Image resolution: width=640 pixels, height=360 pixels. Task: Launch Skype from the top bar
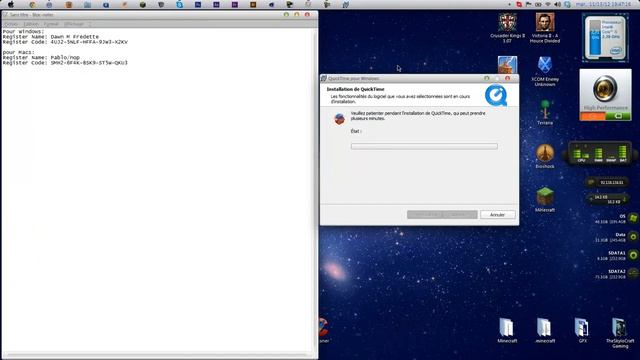pyautogui.click(x=180, y=4)
